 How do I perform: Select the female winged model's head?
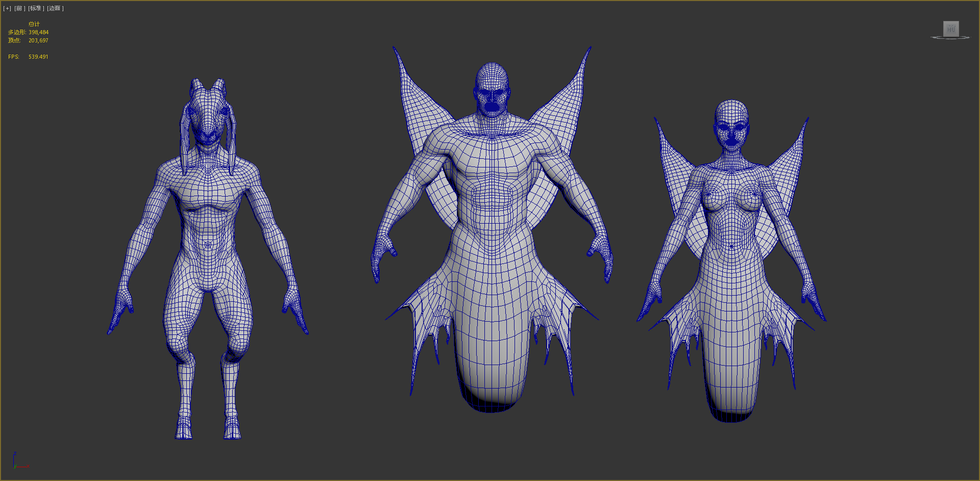pyautogui.click(x=731, y=125)
